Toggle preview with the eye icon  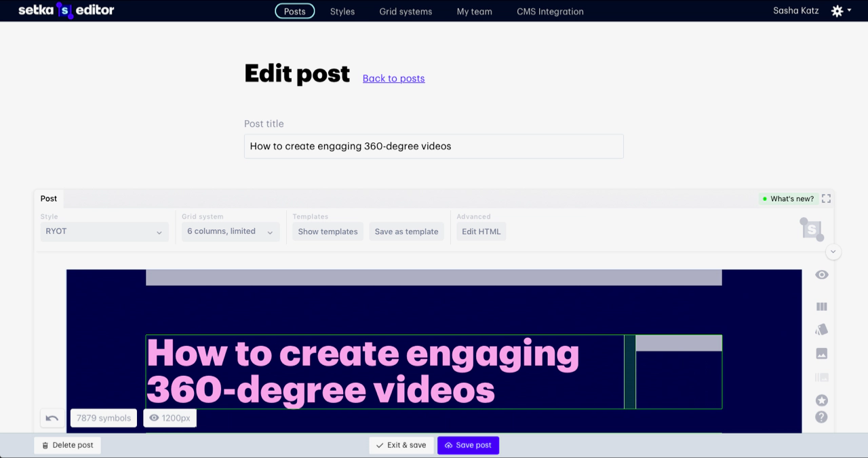[821, 275]
